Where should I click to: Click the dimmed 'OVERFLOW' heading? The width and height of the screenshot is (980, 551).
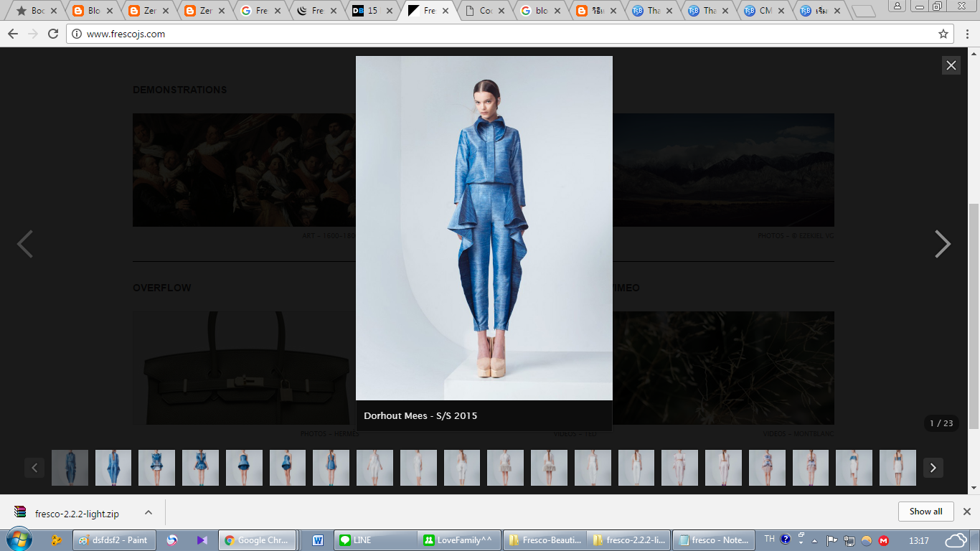(162, 288)
